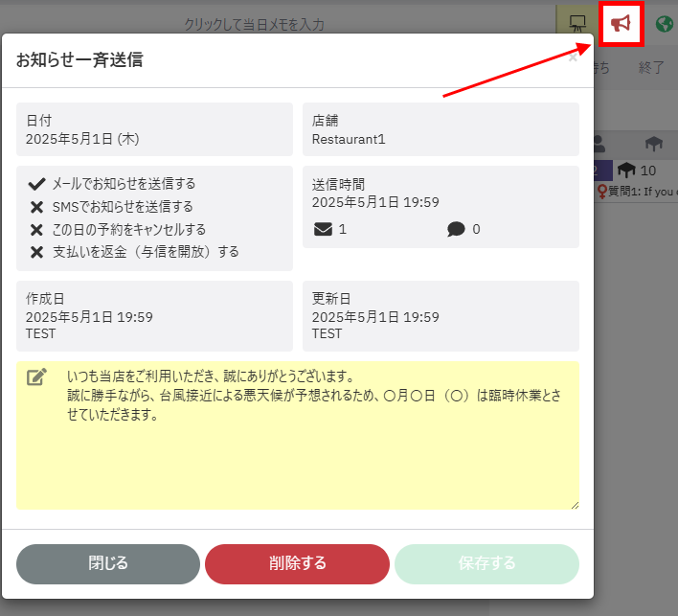Click the edit pencil icon beside message

[x=36, y=376]
